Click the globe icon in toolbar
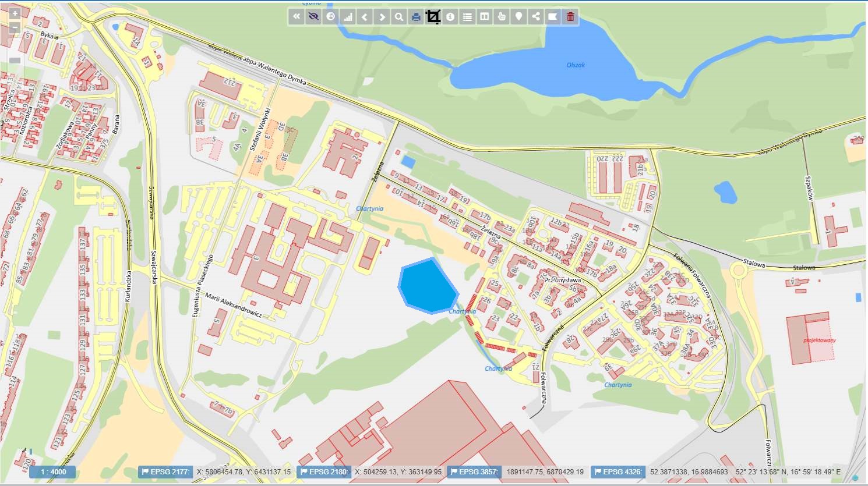The image size is (868, 486). point(331,17)
